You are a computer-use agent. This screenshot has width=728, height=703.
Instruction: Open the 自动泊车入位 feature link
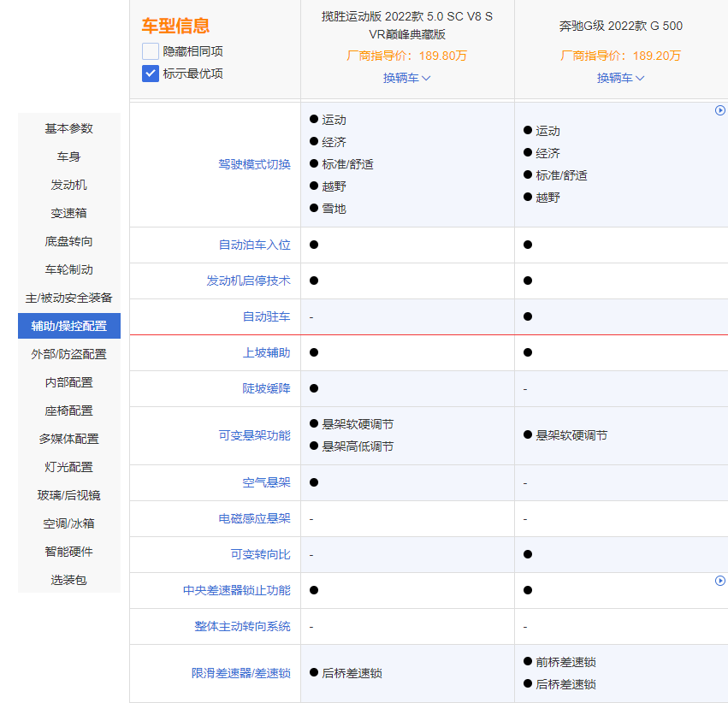click(x=253, y=245)
